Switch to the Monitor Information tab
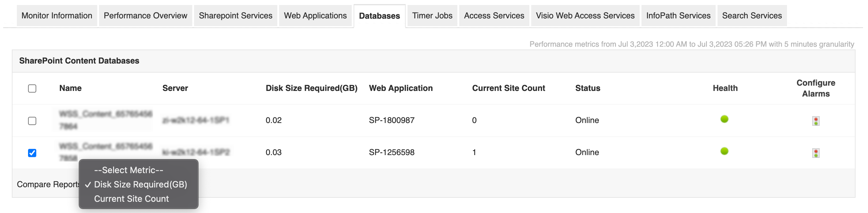The image size is (868, 213). pos(57,16)
